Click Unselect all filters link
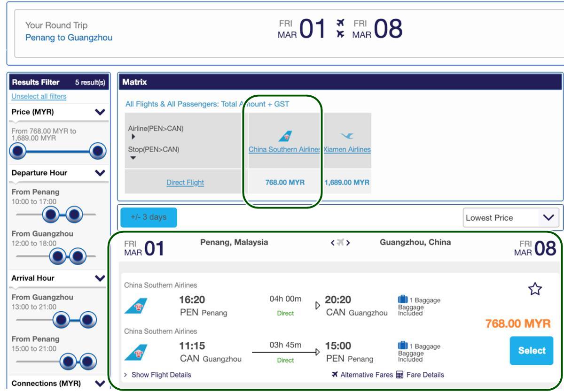The image size is (564, 392). (x=39, y=96)
